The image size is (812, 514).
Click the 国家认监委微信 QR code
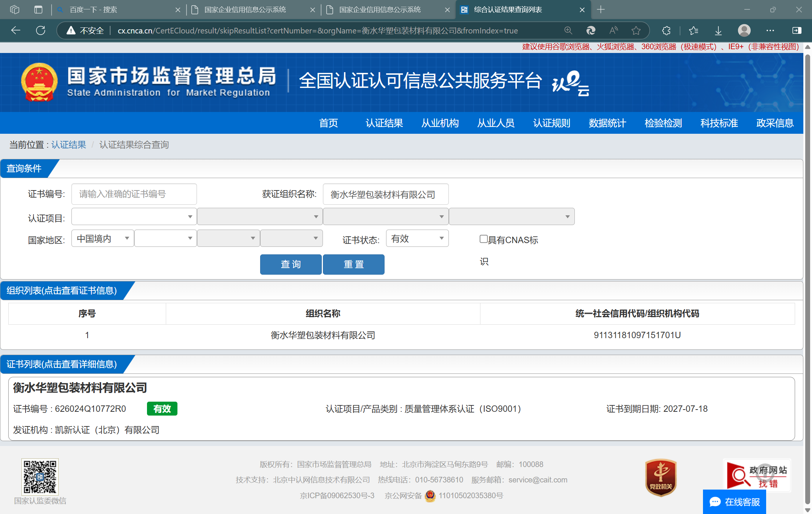(x=40, y=476)
